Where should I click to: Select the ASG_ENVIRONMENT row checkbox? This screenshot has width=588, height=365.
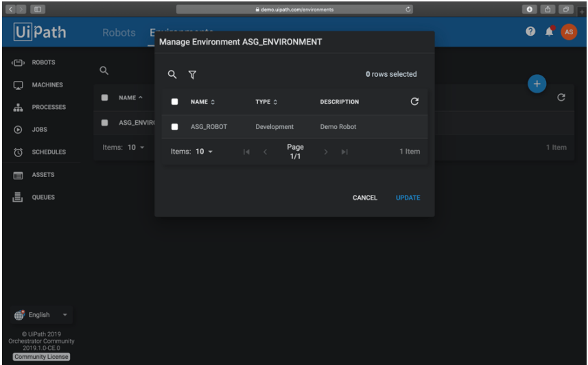[x=105, y=123]
